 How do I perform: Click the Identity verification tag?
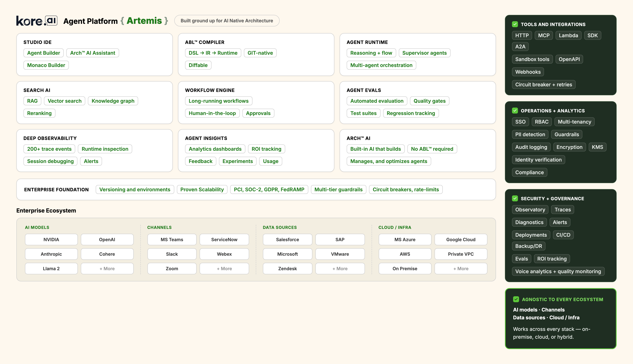[538, 160]
